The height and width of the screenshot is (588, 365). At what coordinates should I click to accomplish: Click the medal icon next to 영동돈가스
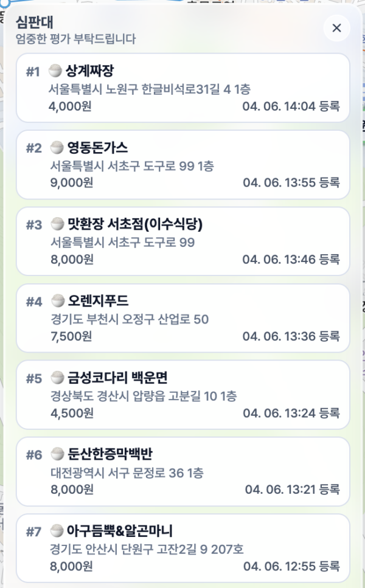tap(56, 148)
